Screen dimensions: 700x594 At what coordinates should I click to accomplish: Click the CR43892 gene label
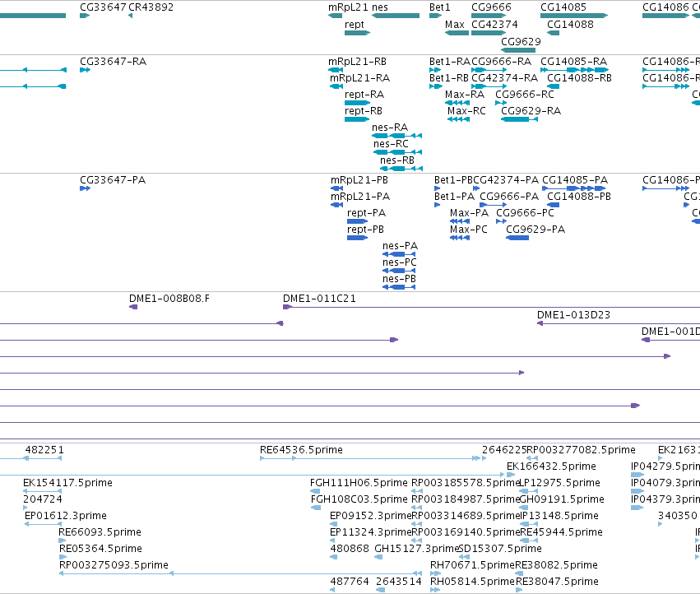pyautogui.click(x=151, y=7)
